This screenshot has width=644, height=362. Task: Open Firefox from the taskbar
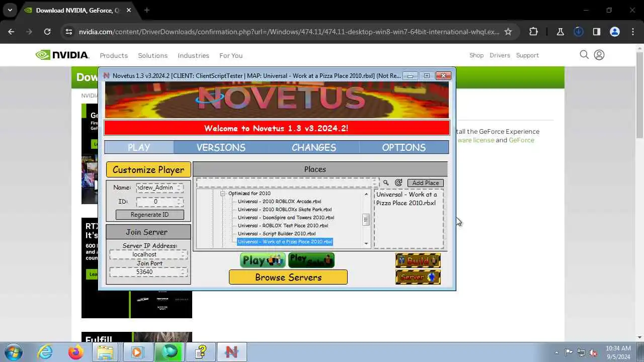pyautogui.click(x=75, y=351)
